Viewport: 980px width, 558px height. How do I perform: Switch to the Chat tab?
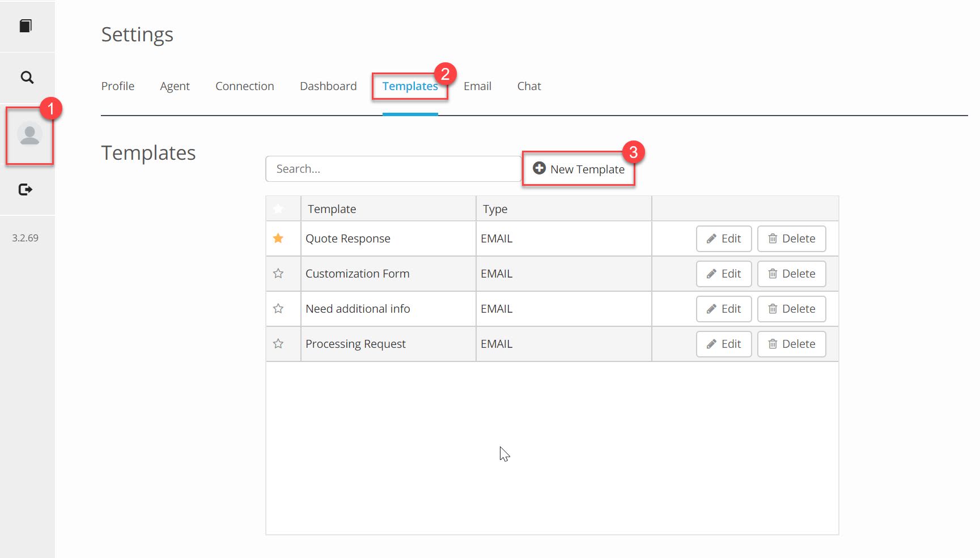click(529, 86)
